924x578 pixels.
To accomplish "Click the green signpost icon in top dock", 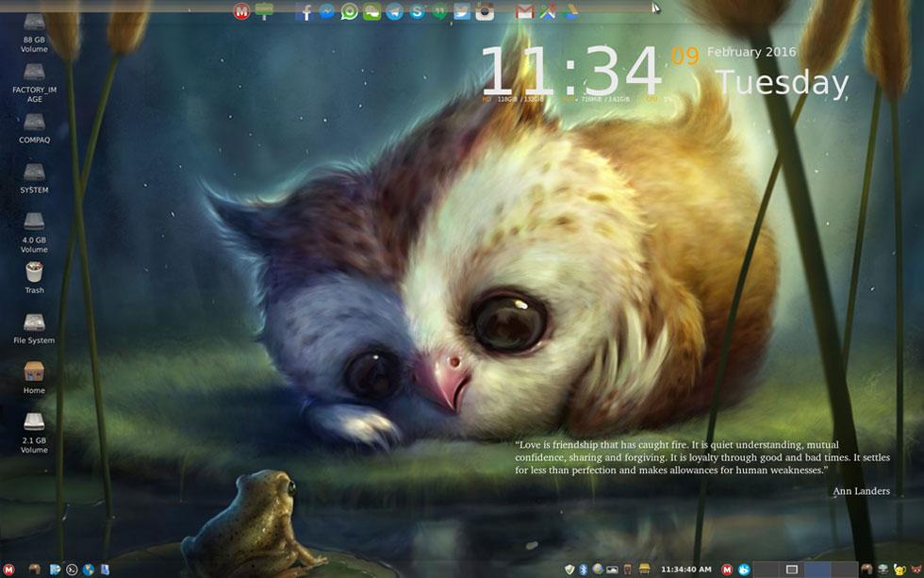I will [264, 11].
